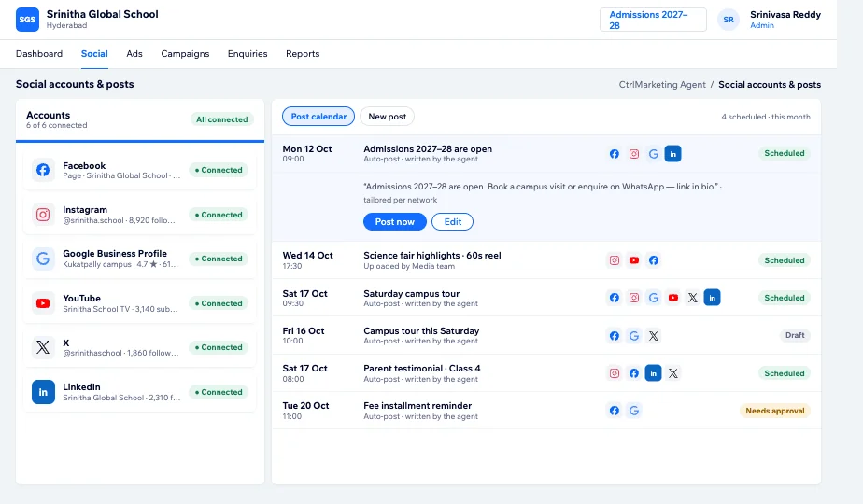The width and height of the screenshot is (863, 504).
Task: Click LinkedIn icon on Admissions 2027–28 post
Action: pyautogui.click(x=673, y=153)
